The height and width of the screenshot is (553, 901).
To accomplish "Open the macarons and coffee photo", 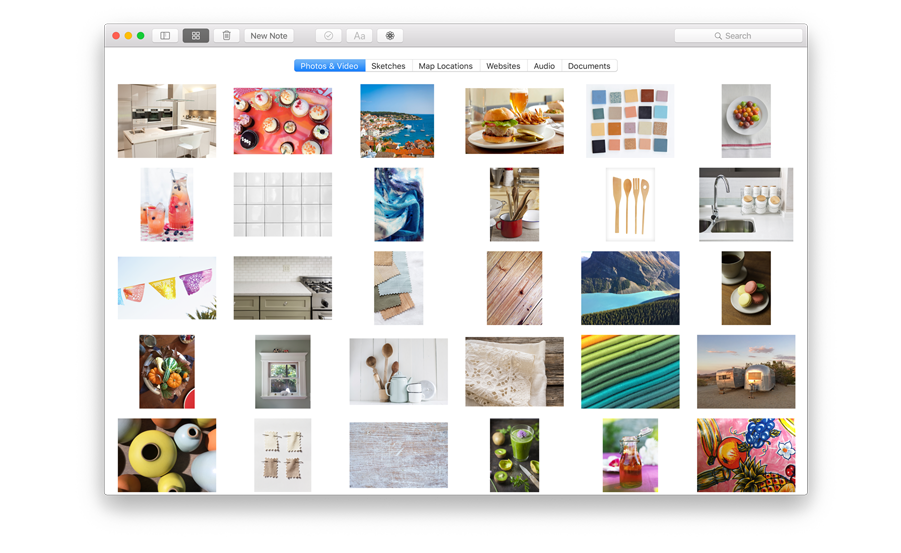I will point(746,288).
